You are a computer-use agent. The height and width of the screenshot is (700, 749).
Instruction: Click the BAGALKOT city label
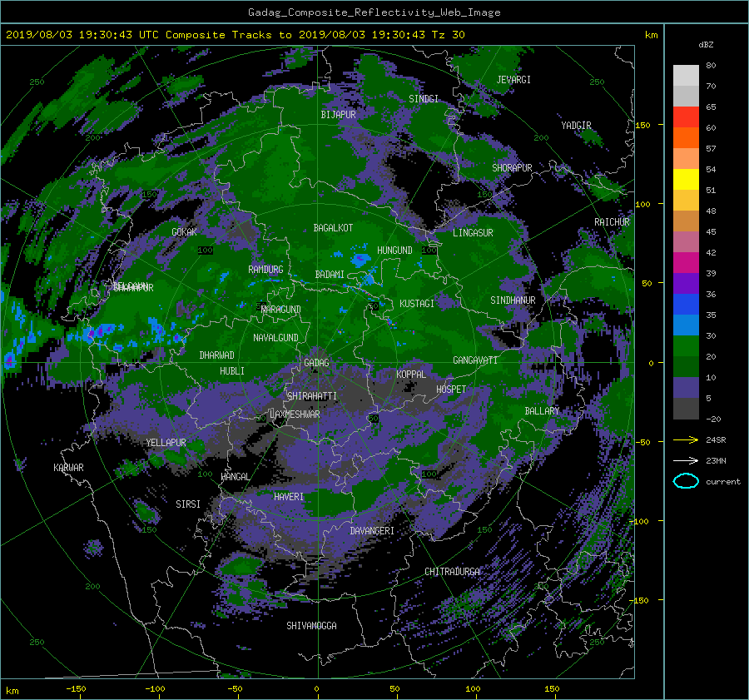tap(333, 228)
